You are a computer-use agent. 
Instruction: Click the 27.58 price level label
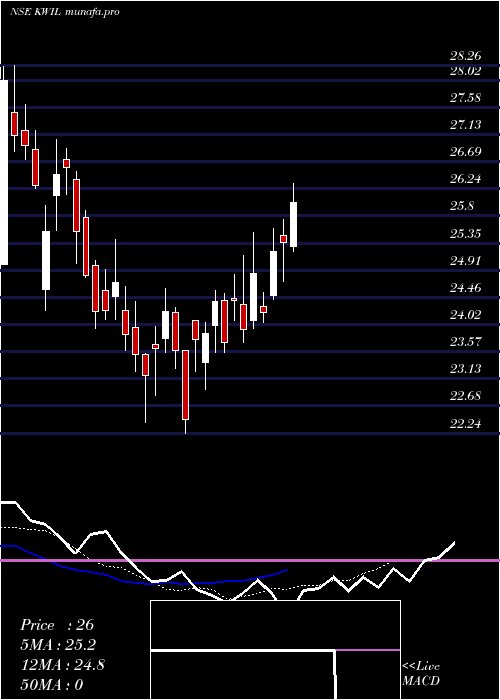(x=465, y=98)
